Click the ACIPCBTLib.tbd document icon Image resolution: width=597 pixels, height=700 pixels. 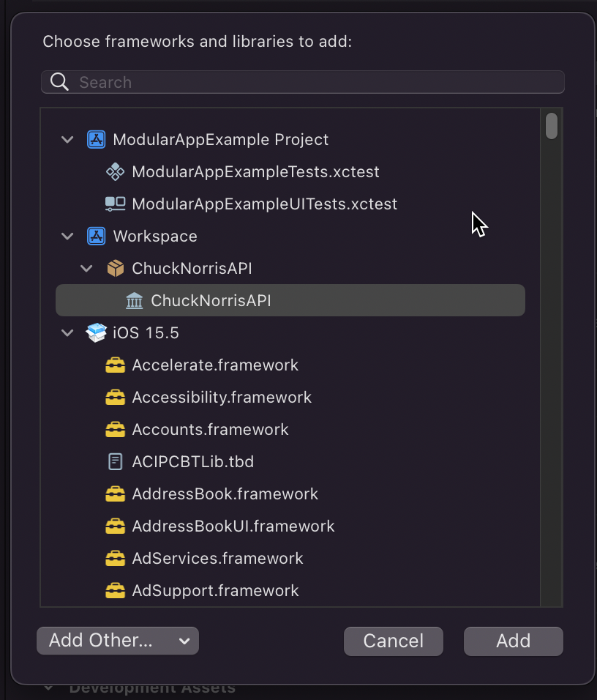[x=115, y=461]
